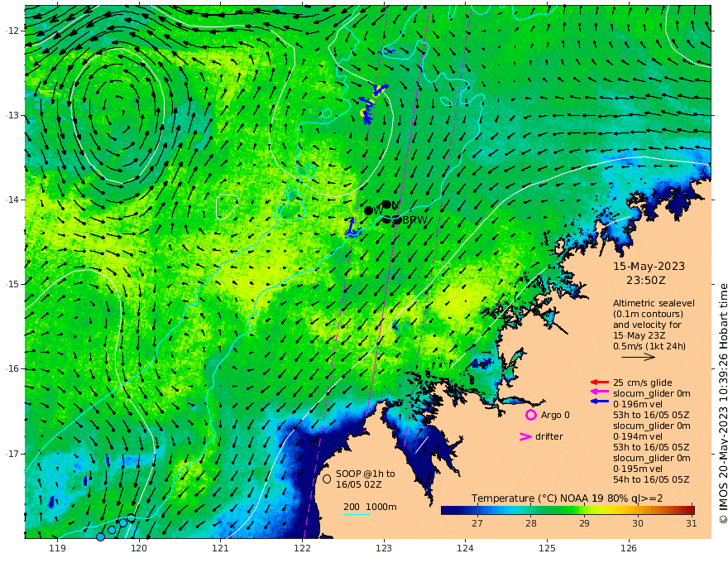Click longitude axis label 120

coord(139,549)
